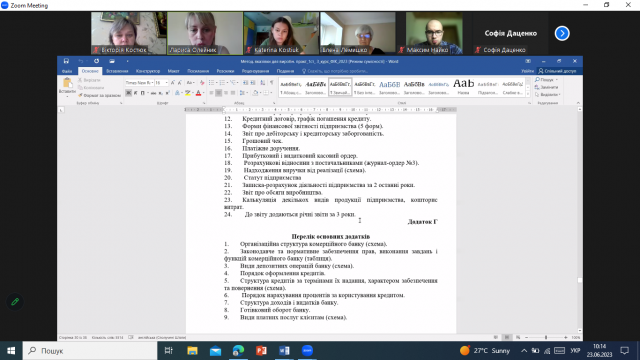Apply the Format Painter (Формат за зразком)
Image resolution: width=640 pixels, height=360 pixels.
click(99, 95)
